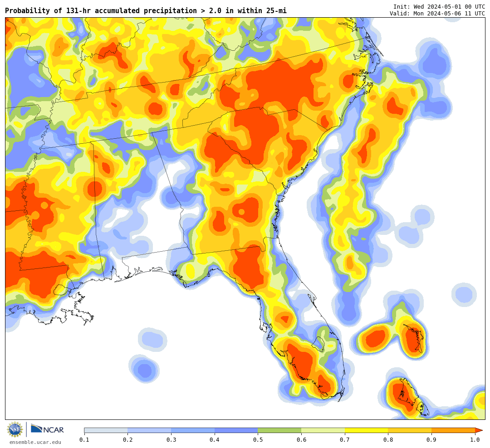Select the 0.1–0.2 pale gray-blue color band
Viewport: 490px width, 448px height.
pos(106,430)
